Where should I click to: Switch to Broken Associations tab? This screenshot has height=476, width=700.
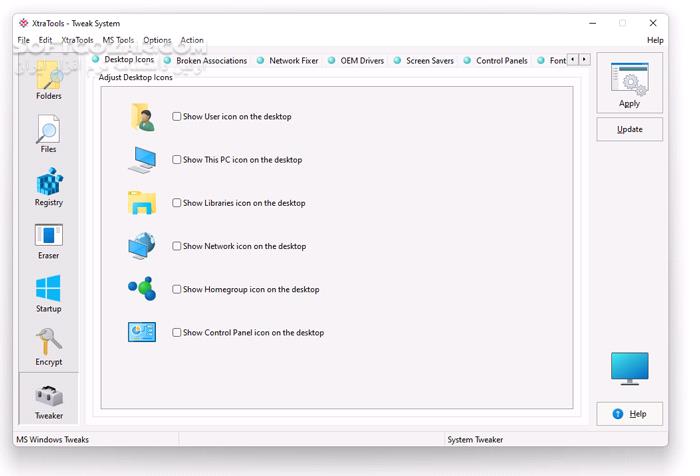coord(211,61)
